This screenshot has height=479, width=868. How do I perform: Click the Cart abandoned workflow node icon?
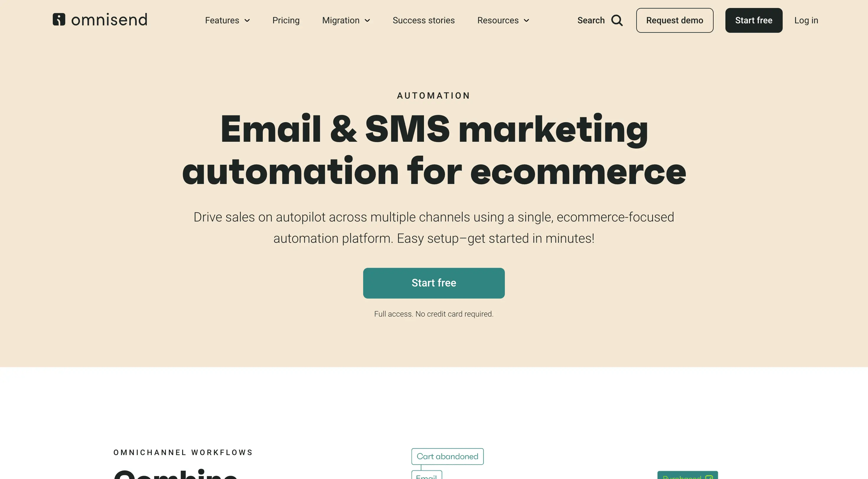448,456
